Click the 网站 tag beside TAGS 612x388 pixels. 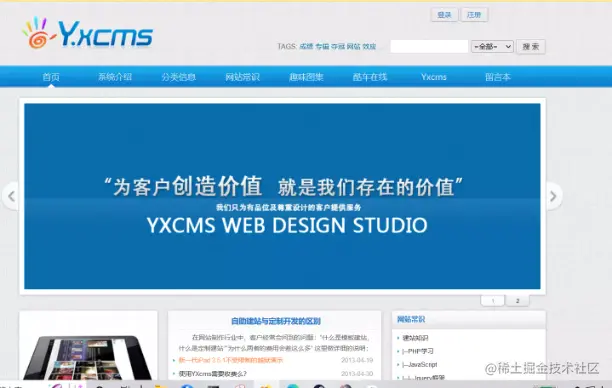(x=354, y=46)
